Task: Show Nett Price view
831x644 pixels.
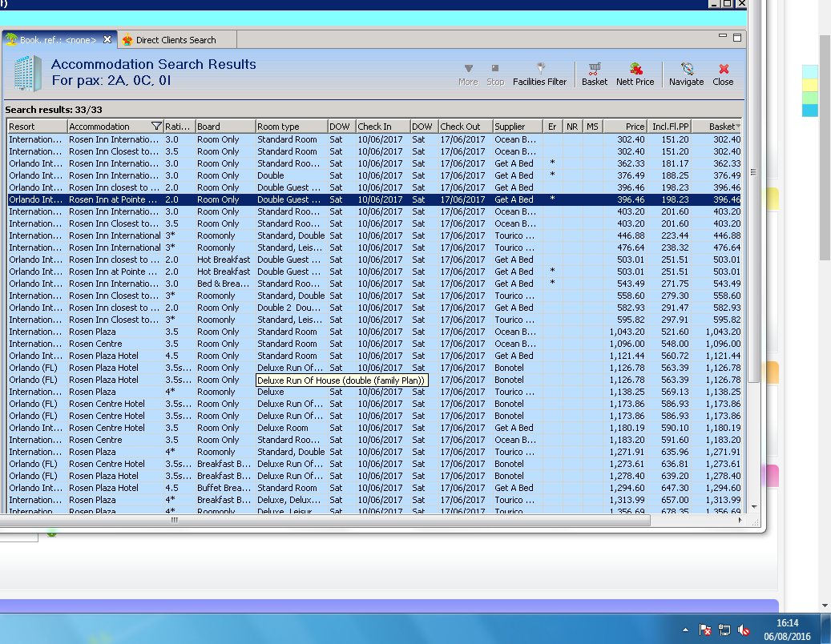Action: point(635,74)
